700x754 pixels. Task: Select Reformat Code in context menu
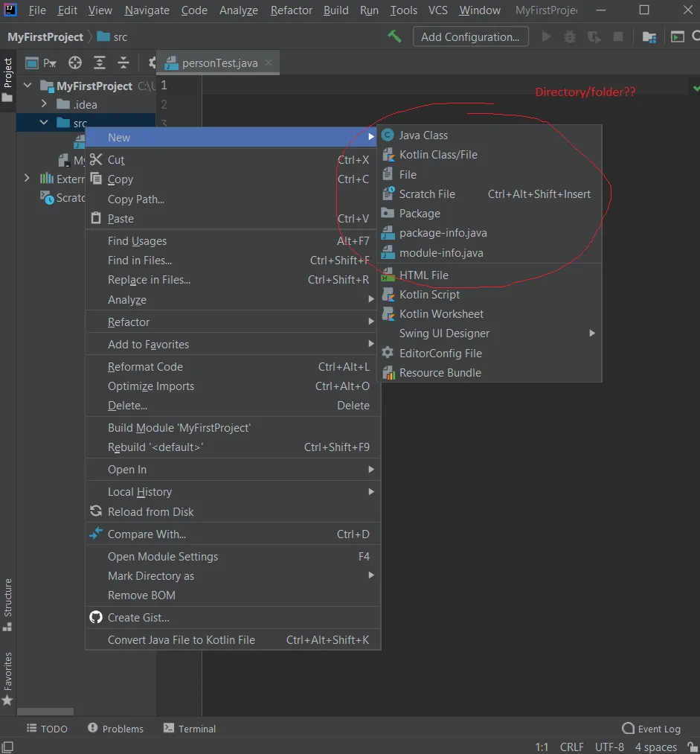(x=233, y=366)
